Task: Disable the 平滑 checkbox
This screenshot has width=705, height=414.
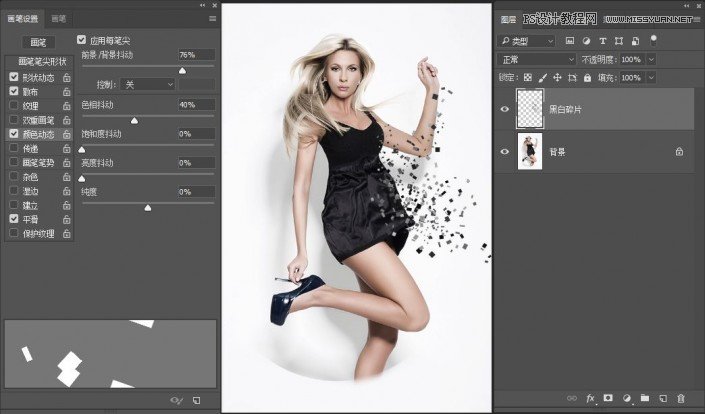Action: click(14, 218)
